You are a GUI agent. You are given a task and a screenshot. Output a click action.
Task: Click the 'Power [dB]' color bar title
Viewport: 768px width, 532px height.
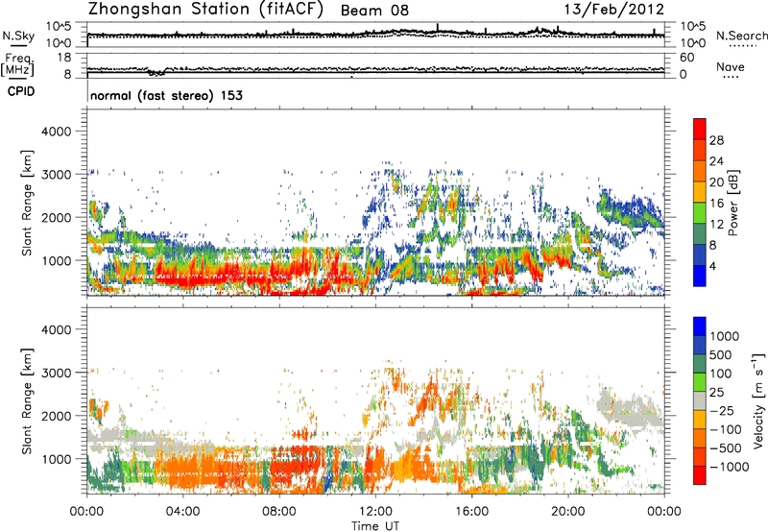point(732,203)
